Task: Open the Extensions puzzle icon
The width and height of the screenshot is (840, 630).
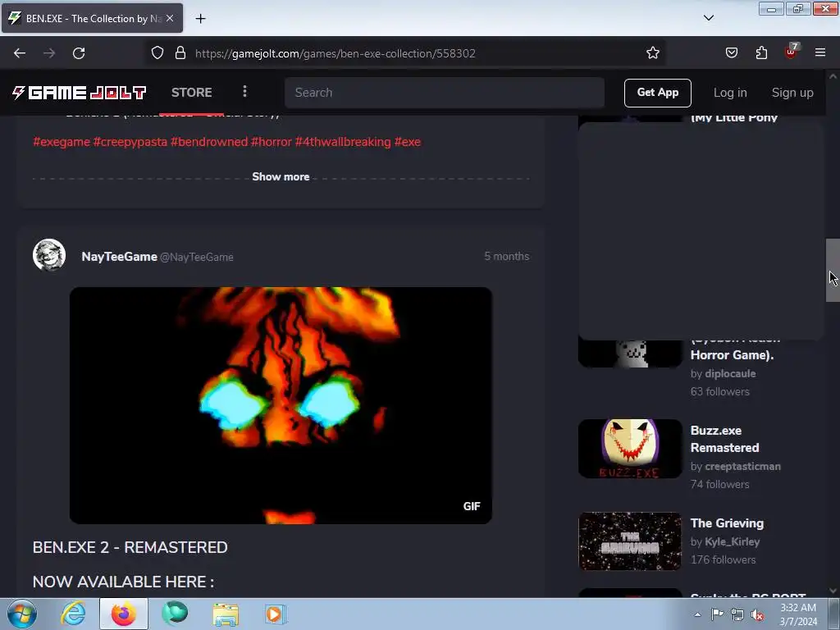Action: pos(761,53)
